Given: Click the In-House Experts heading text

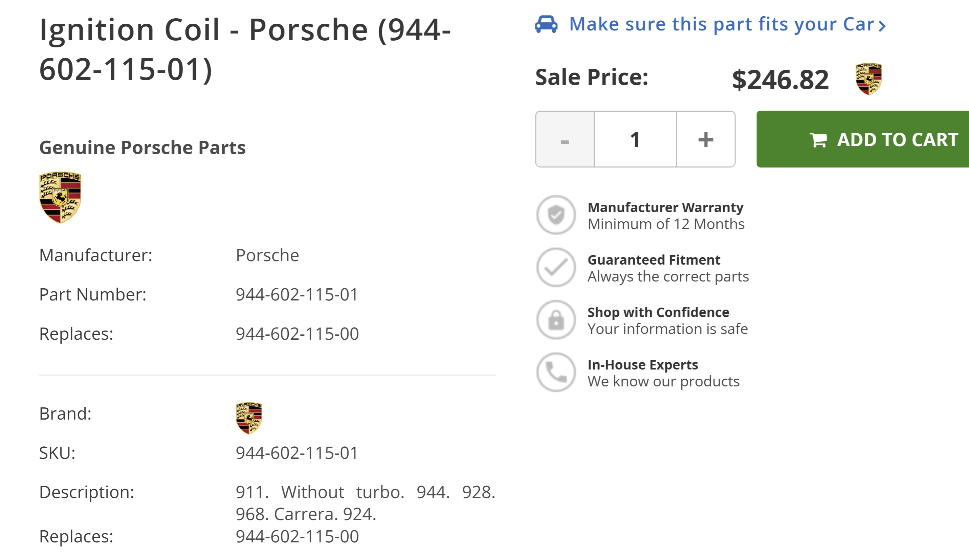Looking at the screenshot, I should coord(642,365).
